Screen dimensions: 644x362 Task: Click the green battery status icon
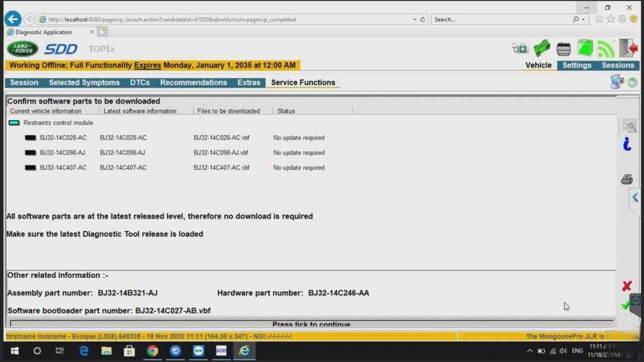click(585, 48)
